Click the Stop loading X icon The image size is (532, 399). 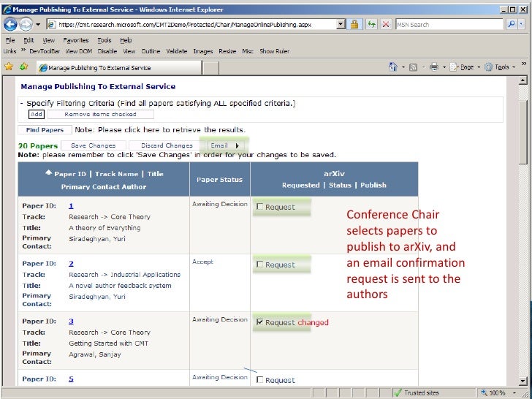[385, 24]
